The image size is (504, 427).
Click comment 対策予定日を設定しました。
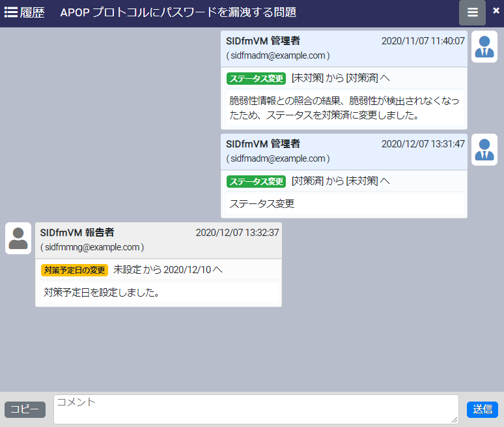click(102, 293)
